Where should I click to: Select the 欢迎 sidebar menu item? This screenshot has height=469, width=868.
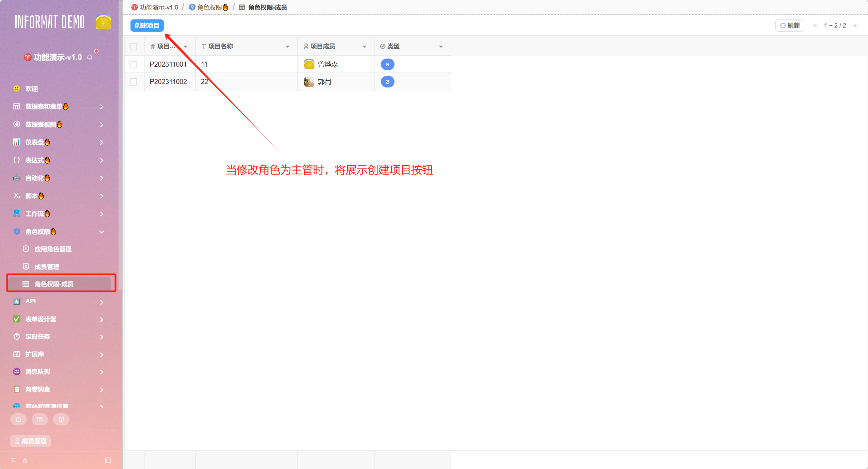point(31,89)
